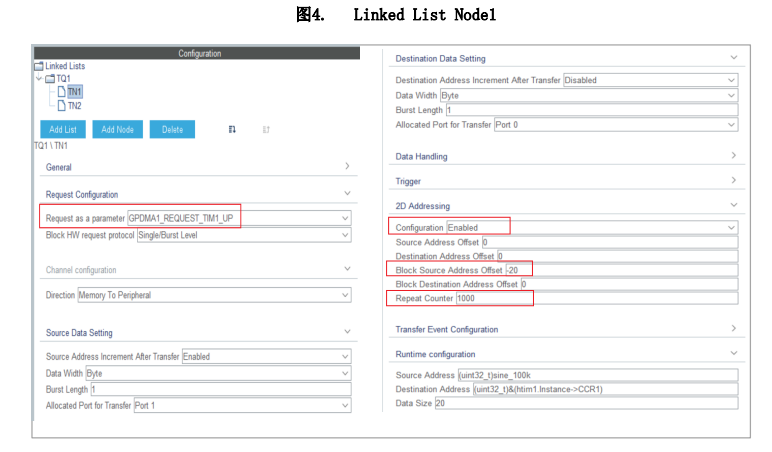This screenshot has width=772, height=452.
Task: Expand Transfer Event Configuration section
Action: (734, 328)
